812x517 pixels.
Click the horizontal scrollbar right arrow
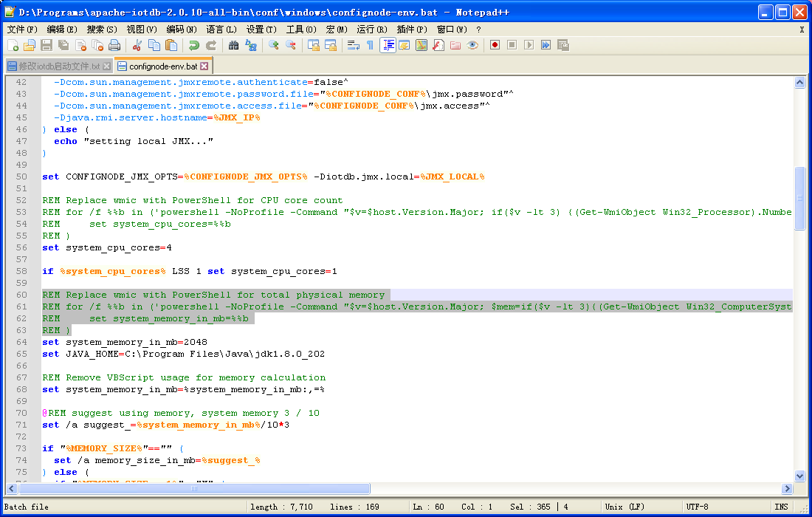point(787,488)
